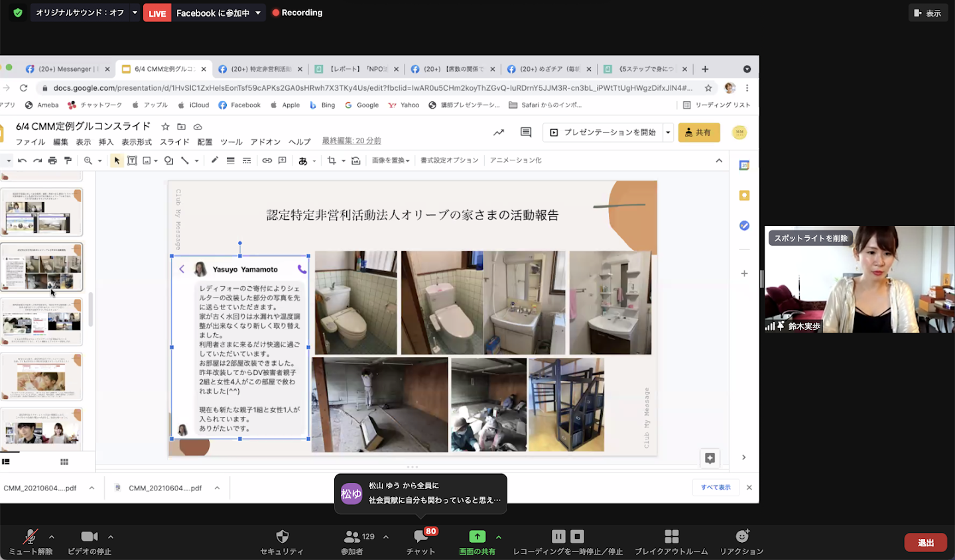Stop the Zoom recording
Image resolution: width=955 pixels, height=560 pixels.
577,536
